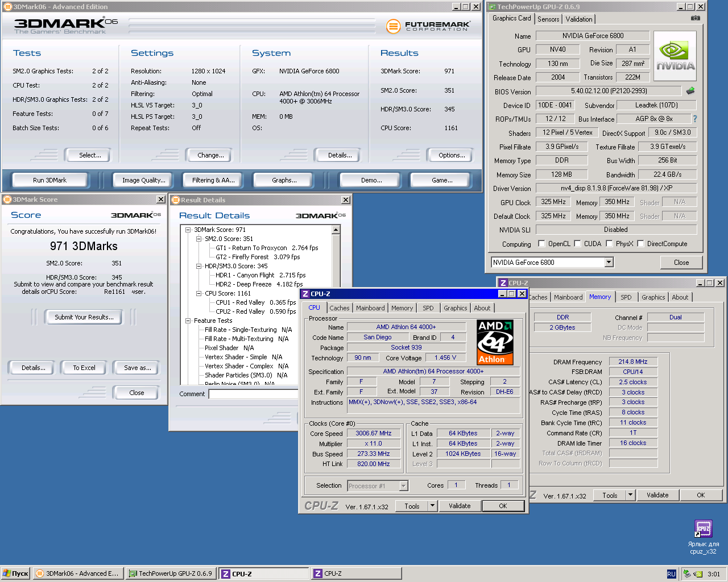This screenshot has height=582, width=728.
Task: Click the 214.8 MHz DRAM Frequency value
Action: point(633,361)
